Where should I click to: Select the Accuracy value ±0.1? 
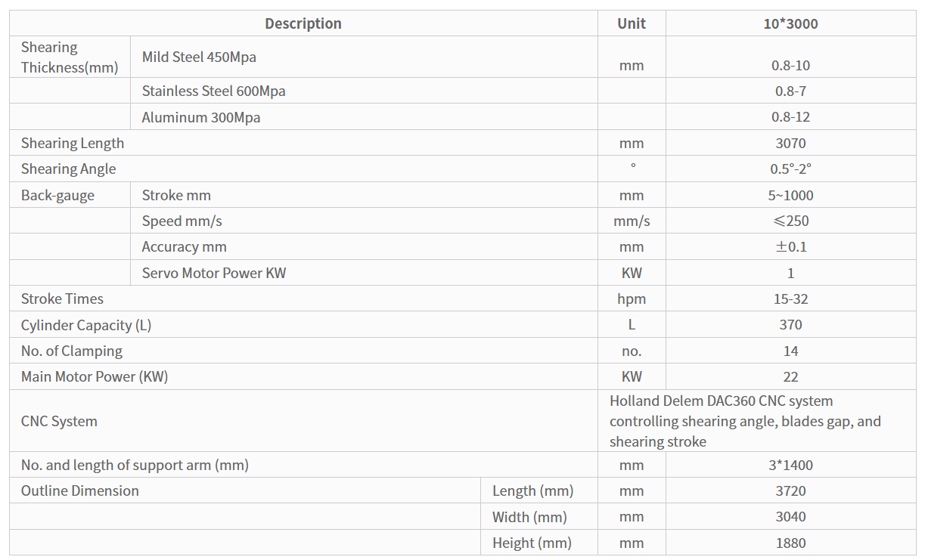pyautogui.click(x=790, y=246)
